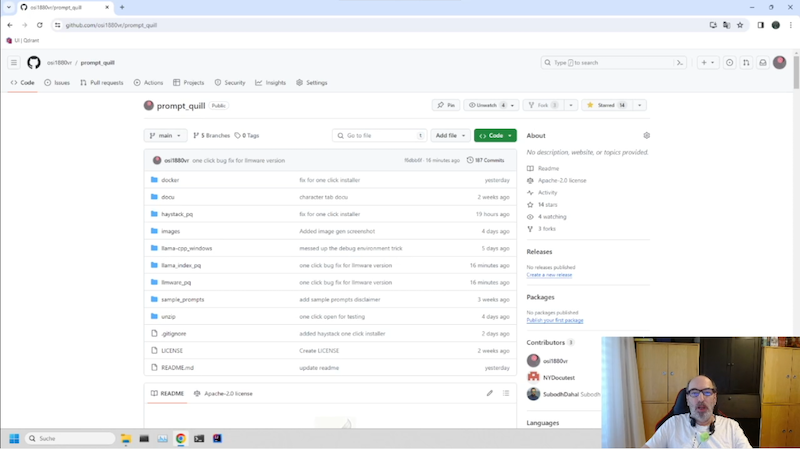800x449 pixels.
Task: Expand the Add file dropdown
Action: (x=450, y=135)
